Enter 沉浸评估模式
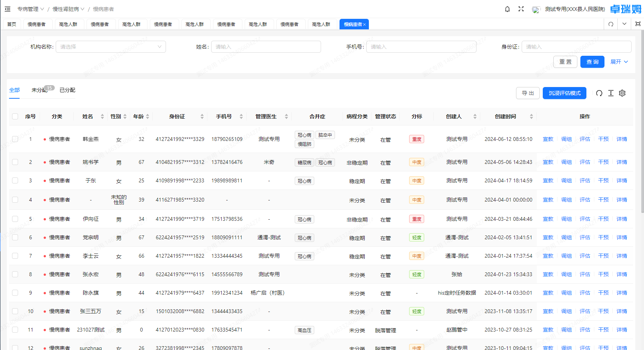The height and width of the screenshot is (350, 644). coord(565,93)
